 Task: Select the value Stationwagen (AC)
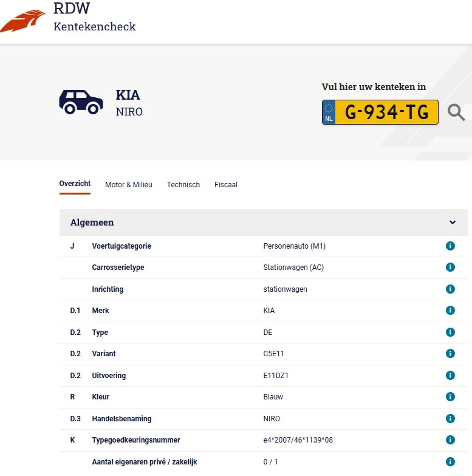tap(293, 267)
